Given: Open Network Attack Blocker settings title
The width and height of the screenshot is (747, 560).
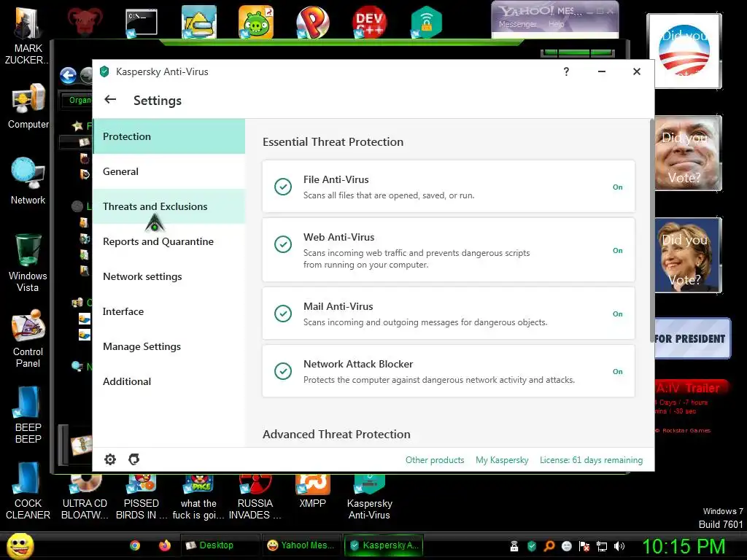Looking at the screenshot, I should [x=358, y=364].
